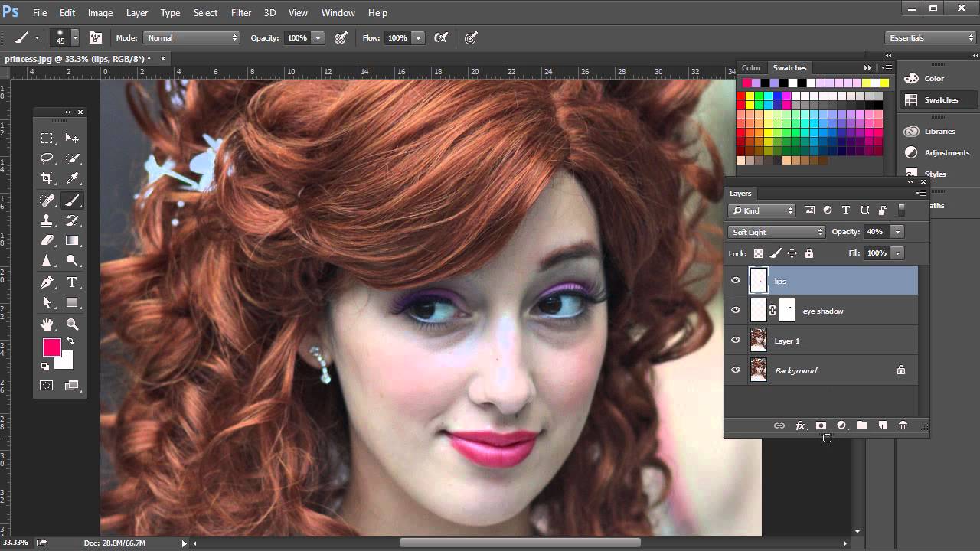
Task: Select the Horizontal Type tool
Action: pos(72,282)
